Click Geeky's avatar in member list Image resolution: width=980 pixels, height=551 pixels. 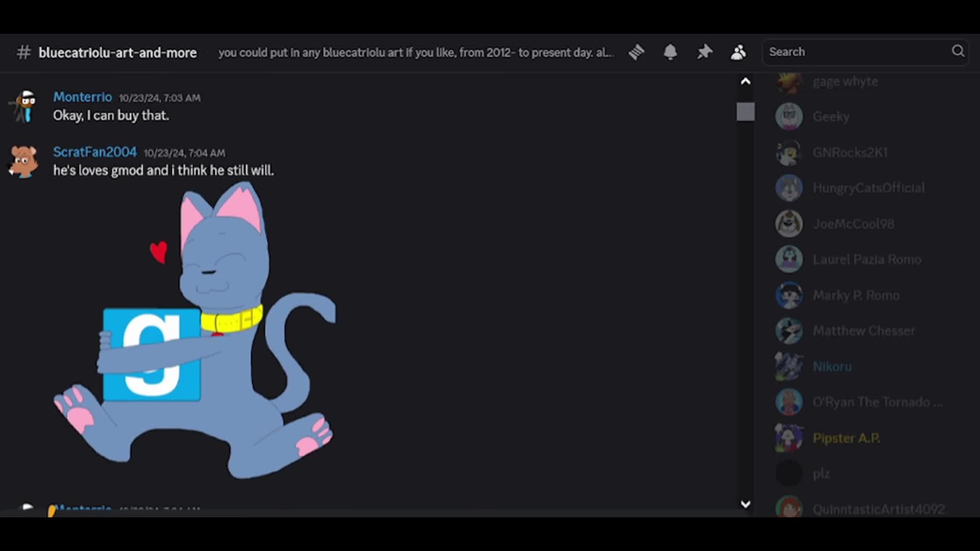pos(789,116)
